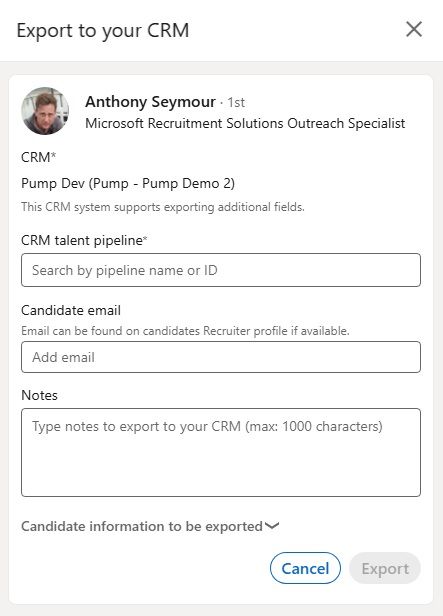Close the Export to your CRM dialog
Image resolution: width=443 pixels, height=616 pixels.
[x=414, y=29]
